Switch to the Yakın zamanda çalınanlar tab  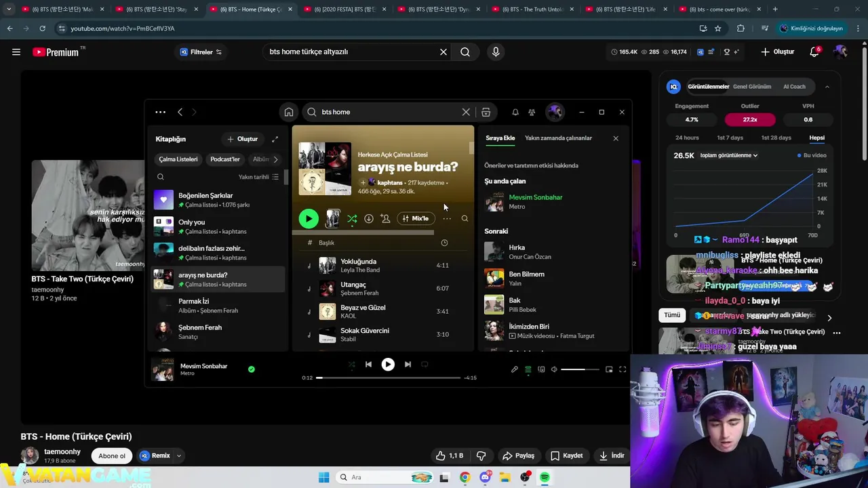[x=558, y=138]
